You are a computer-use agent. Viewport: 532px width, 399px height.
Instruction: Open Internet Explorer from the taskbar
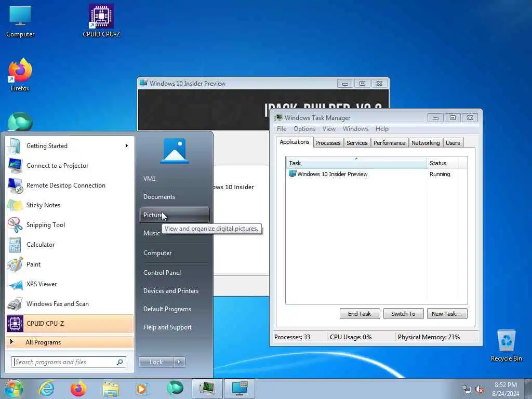pyautogui.click(x=46, y=389)
